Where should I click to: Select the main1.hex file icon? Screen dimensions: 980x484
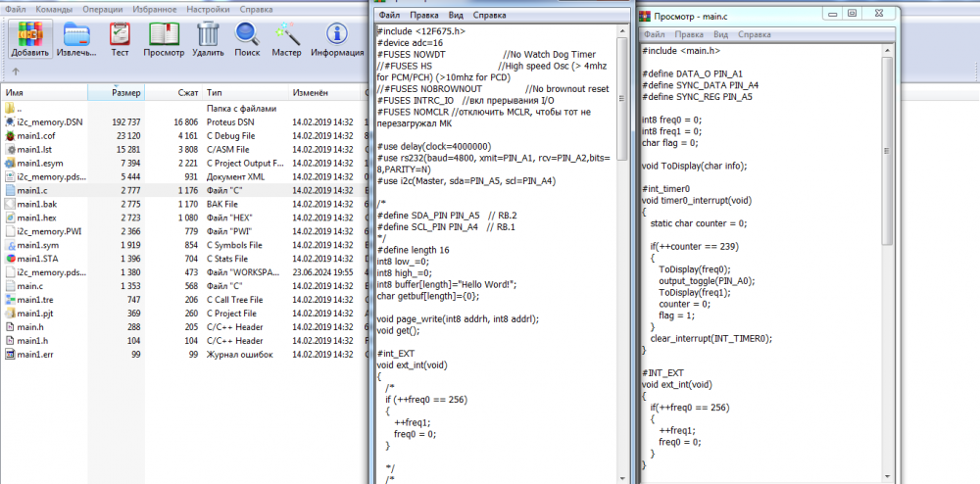pyautogui.click(x=10, y=218)
